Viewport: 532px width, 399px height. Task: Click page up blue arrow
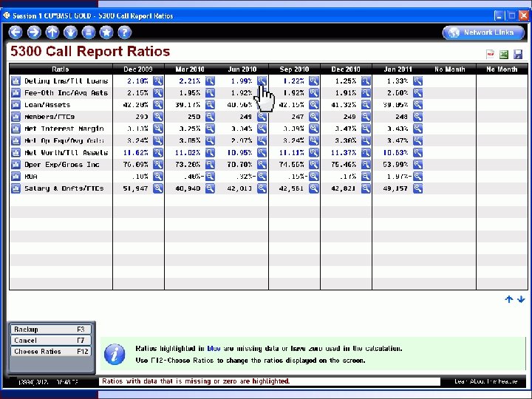(x=508, y=299)
